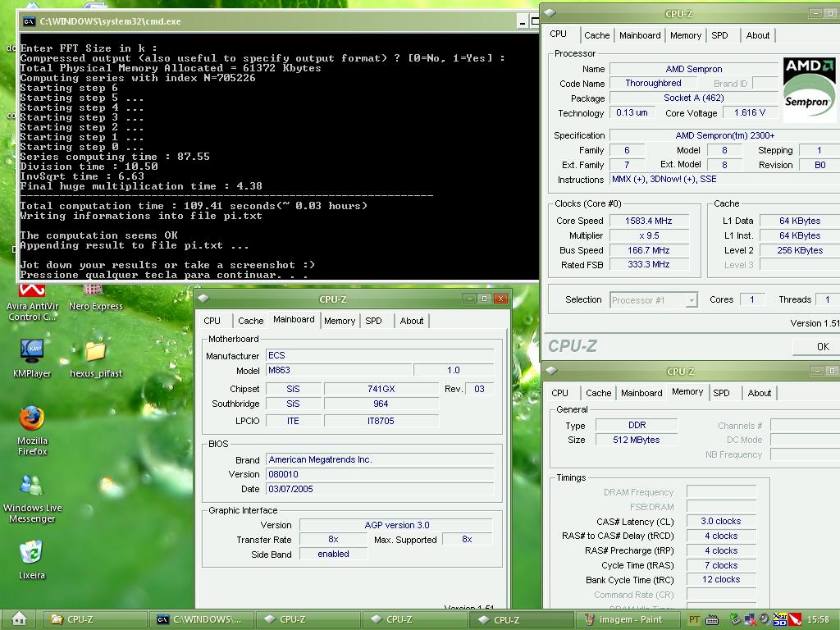The height and width of the screenshot is (630, 840).
Task: Open About tab in Memory CPU-Z window
Action: coord(759,393)
